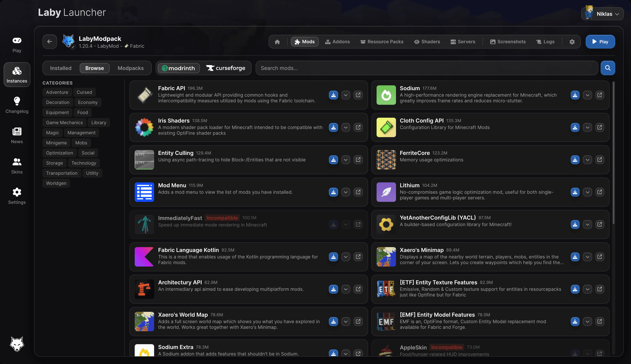Image resolution: width=631 pixels, height=364 pixels.
Task: Open the Resource Packs tab
Action: 382,42
